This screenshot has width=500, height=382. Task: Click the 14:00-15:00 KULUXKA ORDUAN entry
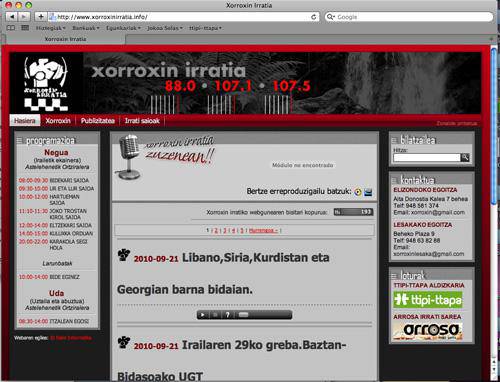tap(56, 233)
